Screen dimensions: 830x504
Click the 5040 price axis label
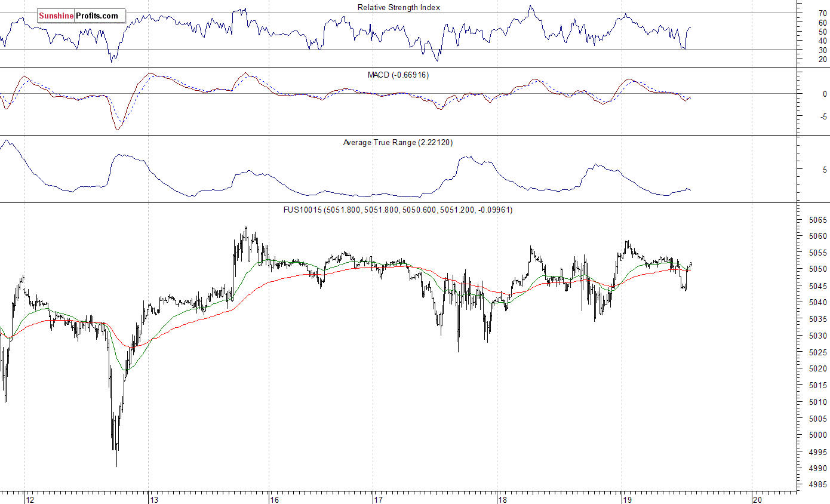pos(817,303)
